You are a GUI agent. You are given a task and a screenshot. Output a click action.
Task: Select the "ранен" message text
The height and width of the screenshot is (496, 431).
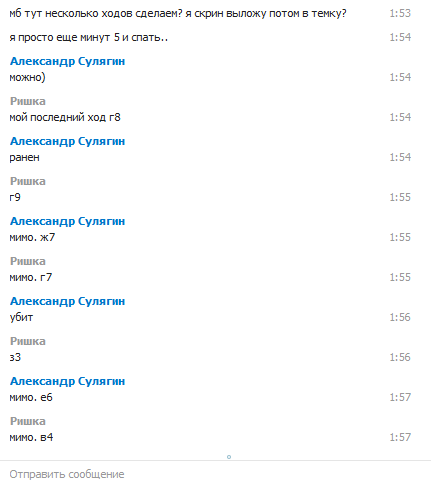[24, 157]
